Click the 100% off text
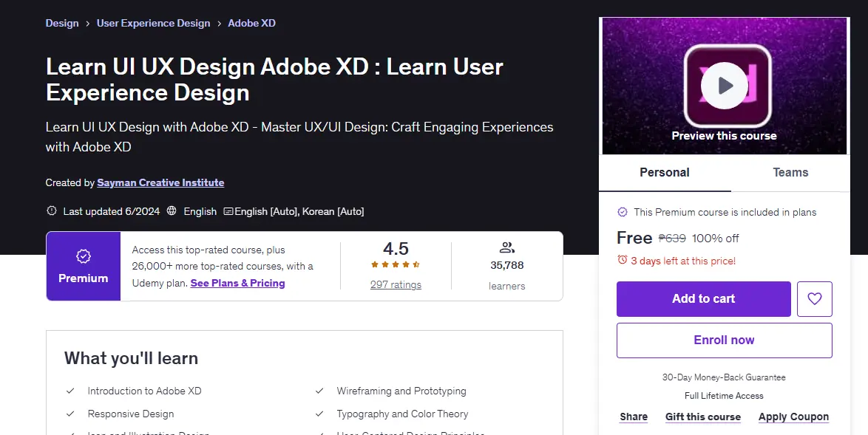The height and width of the screenshot is (435, 868). click(x=715, y=239)
